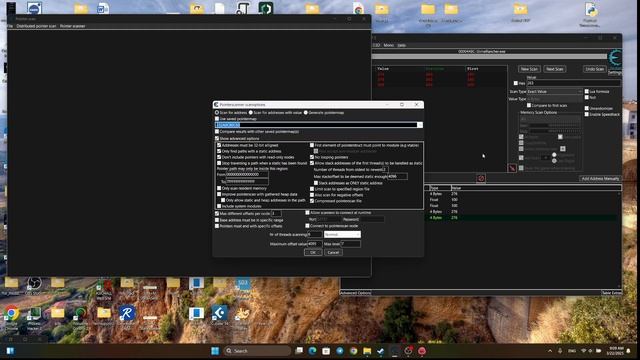Enable Only scan resident memory checkbox
This screenshot has width=640, height=360.
tap(219, 188)
